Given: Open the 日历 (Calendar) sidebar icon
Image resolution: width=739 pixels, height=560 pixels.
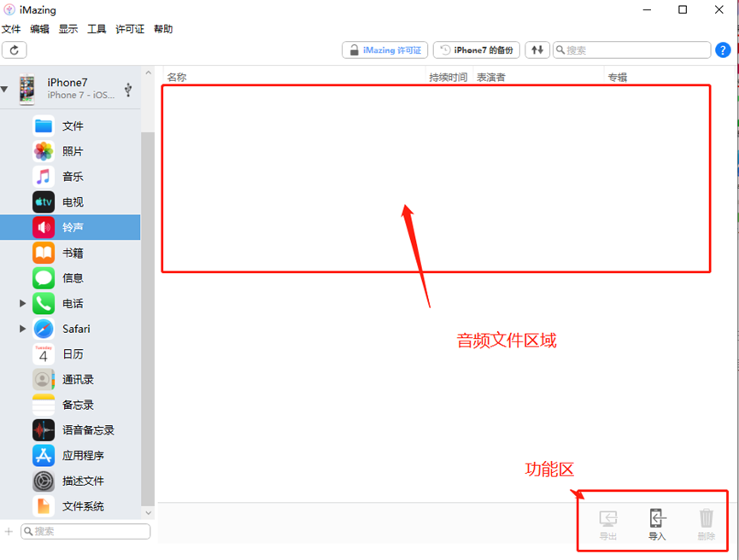Looking at the screenshot, I should 44,354.
